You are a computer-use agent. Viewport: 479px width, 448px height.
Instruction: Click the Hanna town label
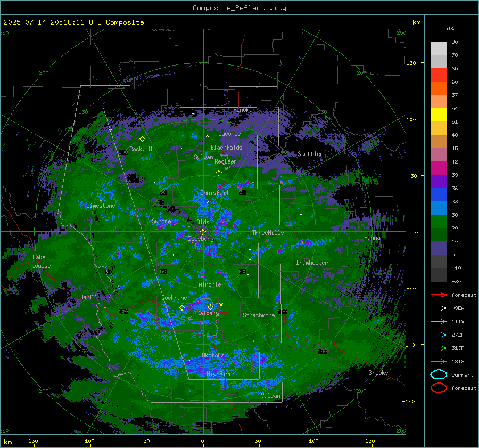click(x=372, y=238)
